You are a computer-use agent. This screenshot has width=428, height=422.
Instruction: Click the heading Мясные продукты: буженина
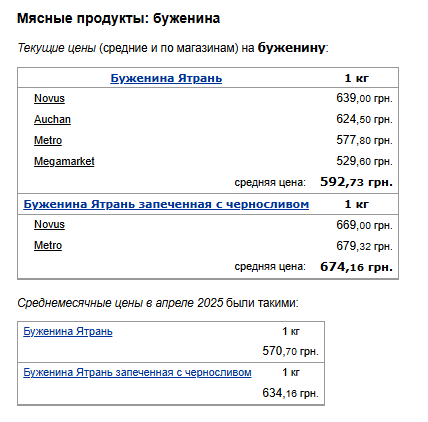[x=118, y=18]
